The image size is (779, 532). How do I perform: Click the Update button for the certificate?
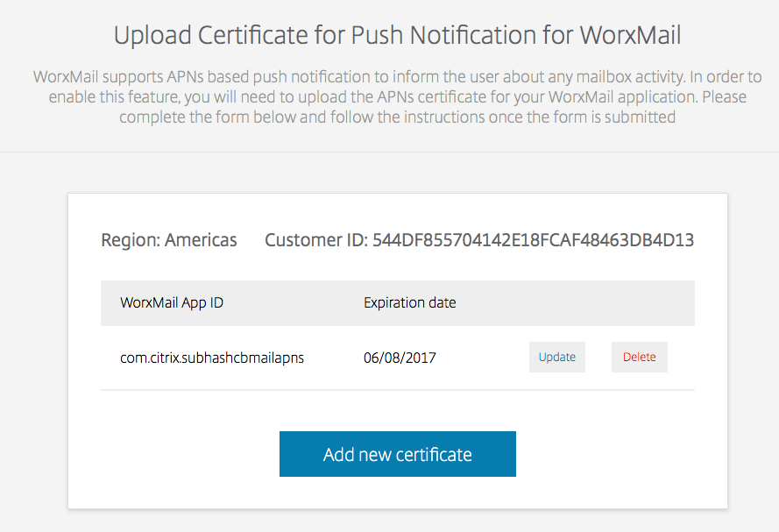tap(557, 358)
